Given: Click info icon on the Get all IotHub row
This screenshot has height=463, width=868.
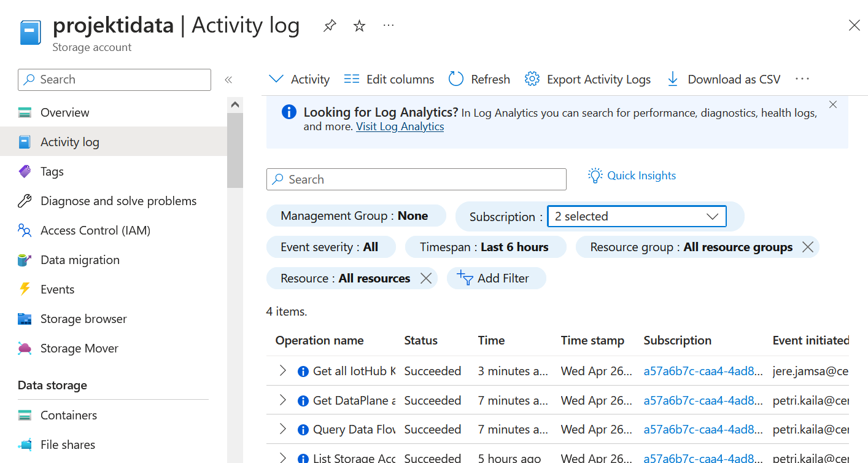Looking at the screenshot, I should click(x=303, y=371).
